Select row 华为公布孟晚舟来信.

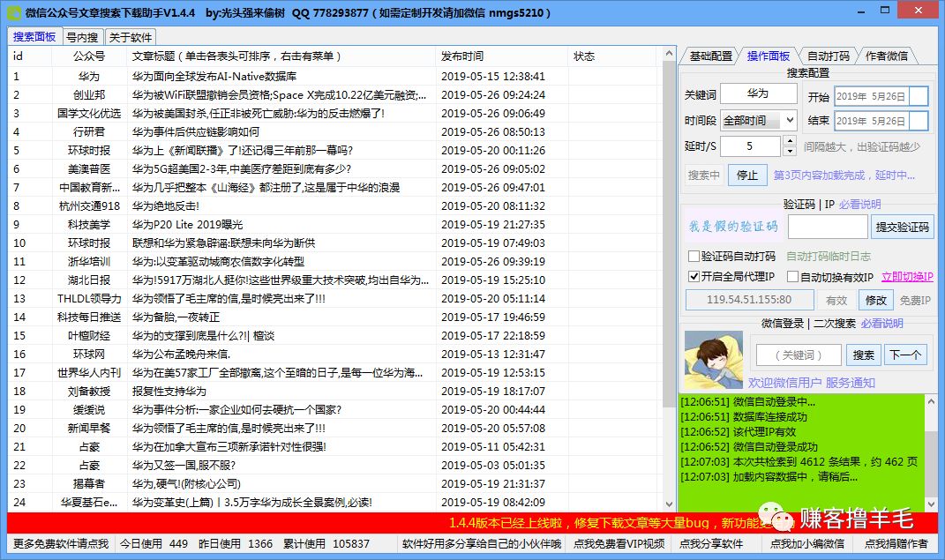(334, 354)
